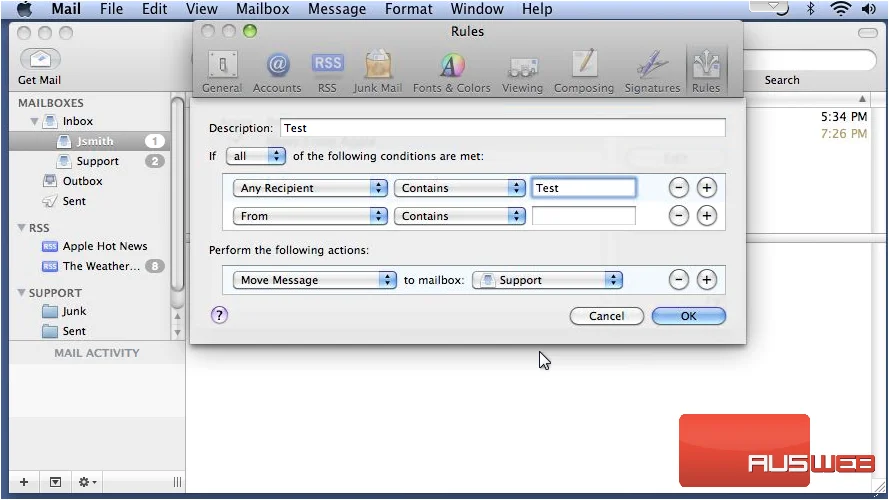Add a condition after Any Recipient row
The image size is (889, 500).
(706, 188)
